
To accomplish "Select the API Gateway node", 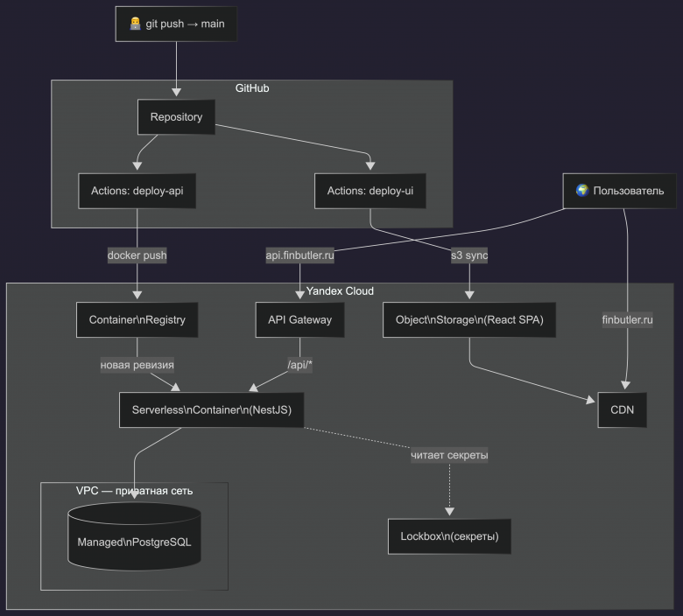I will [x=300, y=320].
